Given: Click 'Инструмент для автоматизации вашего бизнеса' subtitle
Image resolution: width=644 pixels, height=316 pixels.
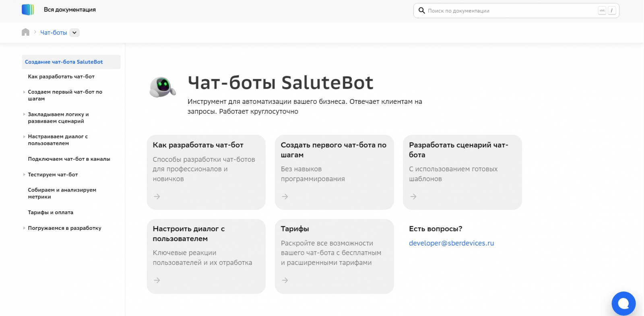Looking at the screenshot, I should [305, 106].
